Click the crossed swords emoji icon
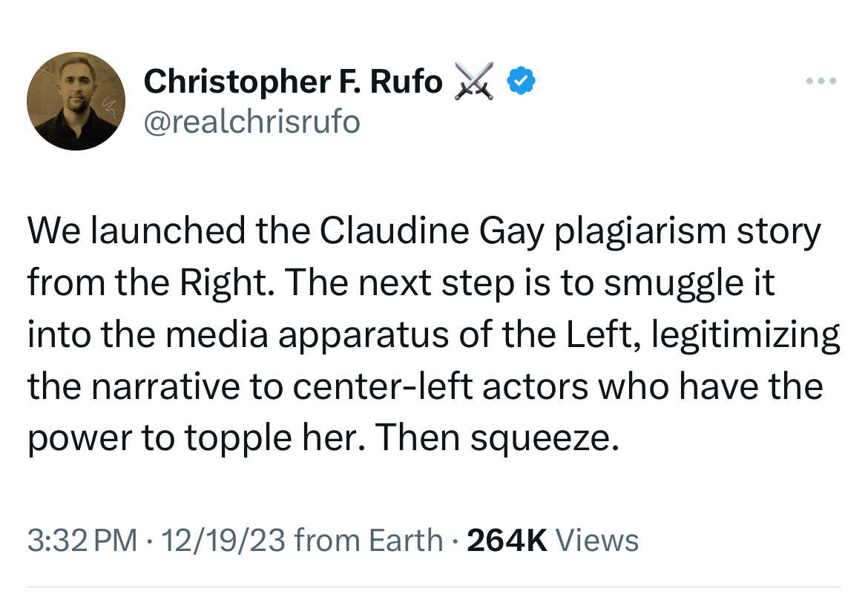Image resolution: width=868 pixels, height=594 pixels. point(475,81)
